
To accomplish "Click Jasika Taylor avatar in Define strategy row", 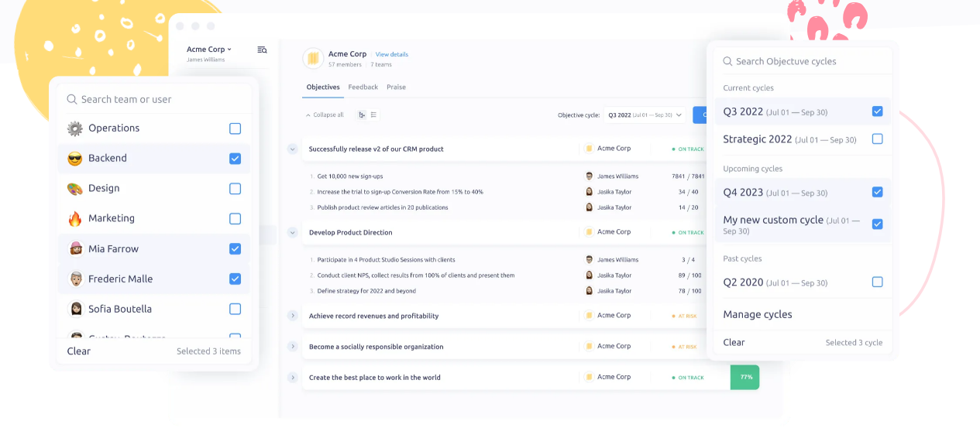I will coord(590,291).
